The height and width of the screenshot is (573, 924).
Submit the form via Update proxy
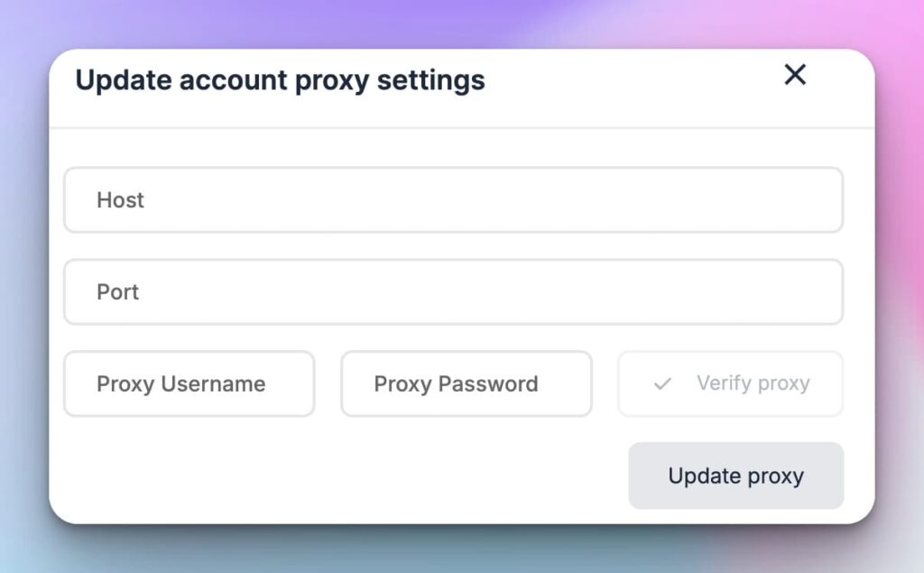[x=735, y=476]
